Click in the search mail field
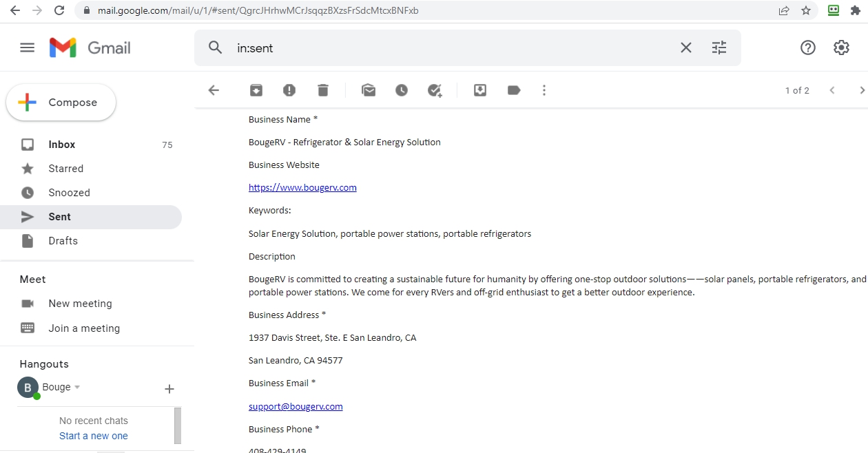Screen dimensions: 868x453 point(448,48)
